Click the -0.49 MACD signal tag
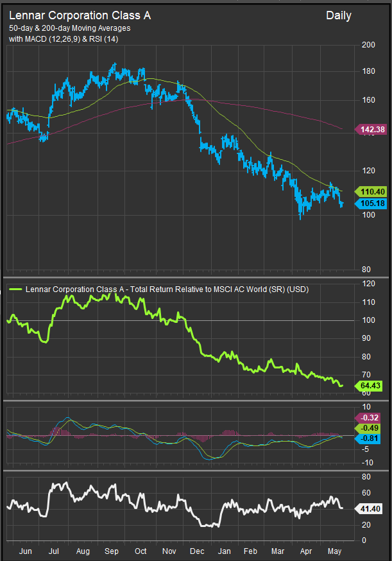392x561 pixels. click(x=372, y=428)
